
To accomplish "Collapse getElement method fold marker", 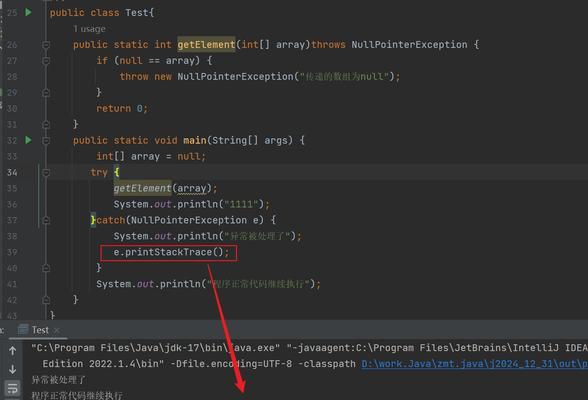I will click(x=46, y=45).
